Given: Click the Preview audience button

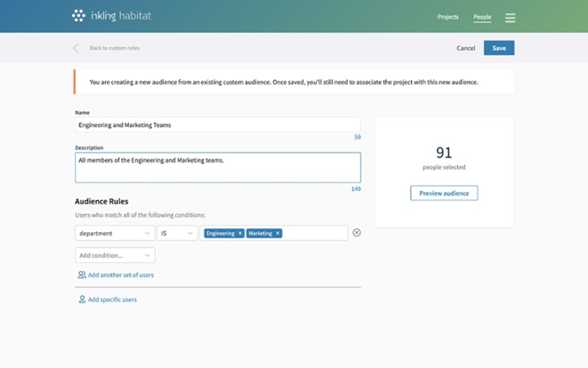Looking at the screenshot, I should (444, 193).
